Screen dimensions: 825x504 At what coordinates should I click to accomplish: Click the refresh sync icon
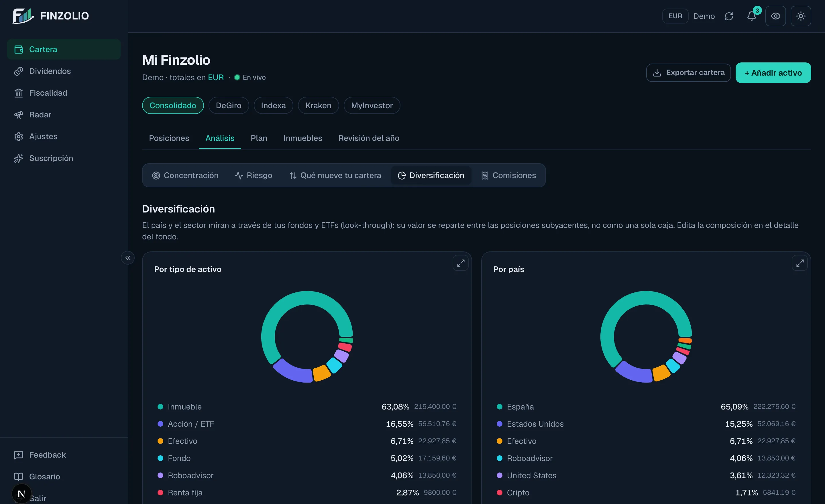(729, 16)
